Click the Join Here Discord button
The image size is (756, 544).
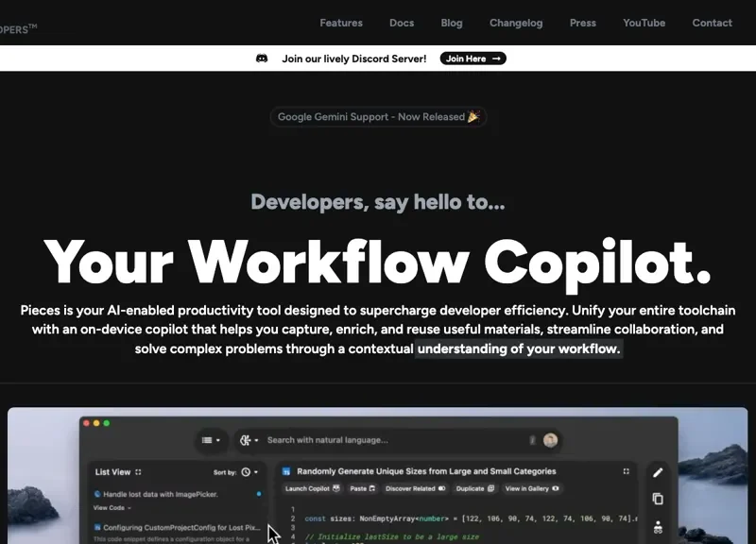tap(473, 59)
